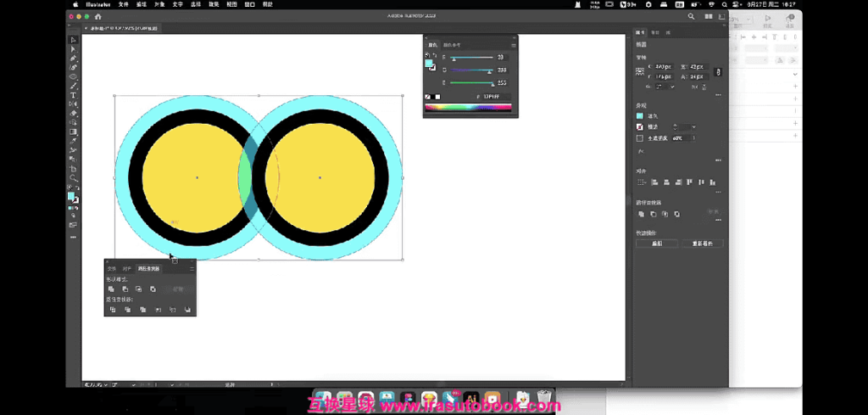868x415 pixels.
Task: Expand opacity slider arrow next to 60%
Action: point(693,138)
